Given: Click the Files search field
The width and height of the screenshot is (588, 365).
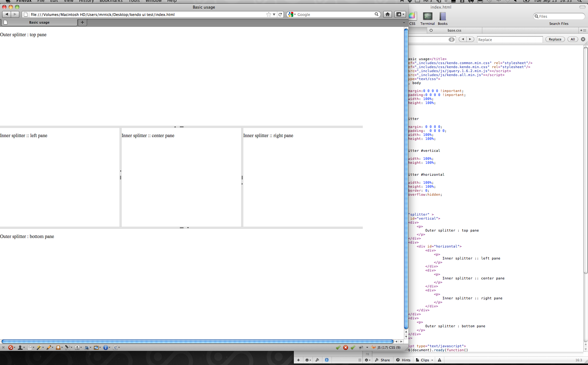Looking at the screenshot, I should 559,16.
